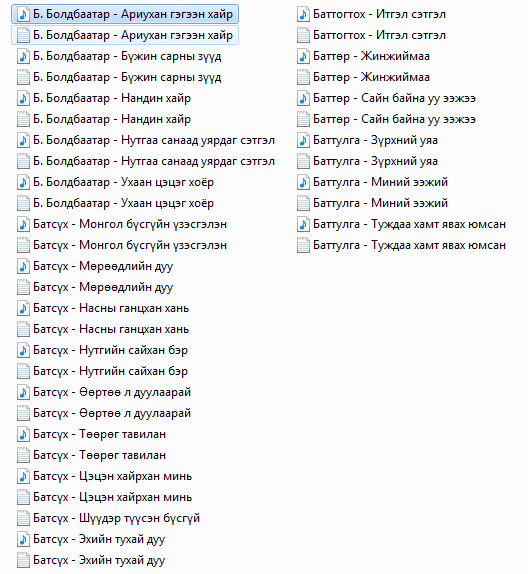Click the audio icon beside Батсүх - Мөрөөдлийн дуу
The image size is (528, 574).
(x=23, y=266)
